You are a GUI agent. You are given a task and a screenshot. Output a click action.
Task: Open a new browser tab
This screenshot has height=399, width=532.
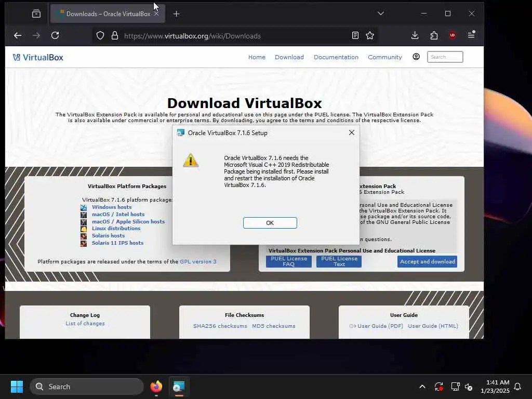(177, 14)
